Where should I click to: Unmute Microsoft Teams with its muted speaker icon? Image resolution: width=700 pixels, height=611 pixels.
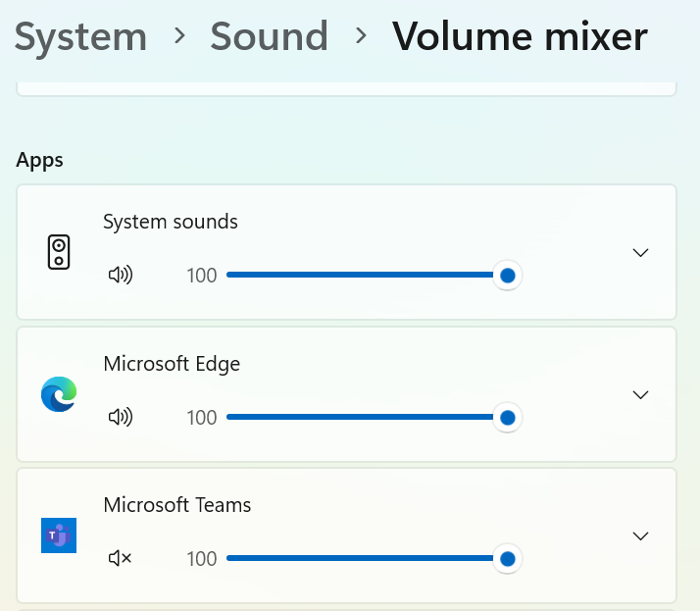click(120, 558)
